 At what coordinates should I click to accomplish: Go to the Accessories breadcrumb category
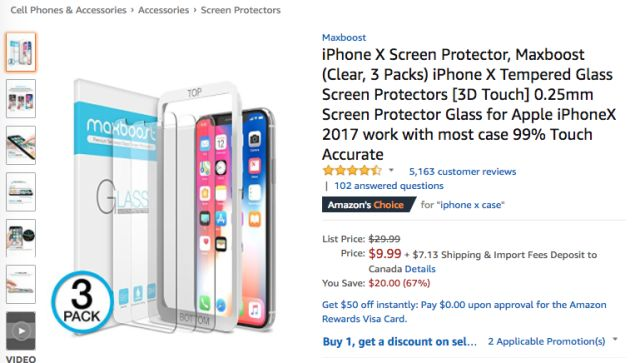163,10
